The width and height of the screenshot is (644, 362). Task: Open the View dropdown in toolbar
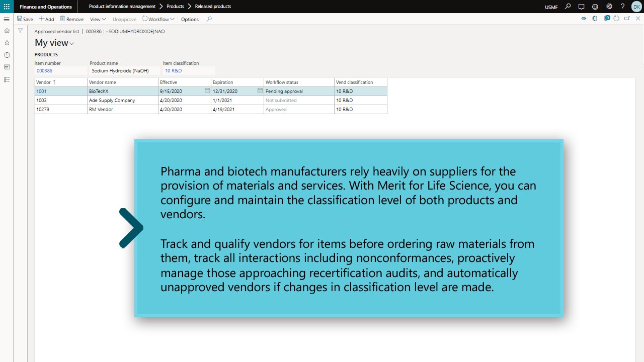98,19
